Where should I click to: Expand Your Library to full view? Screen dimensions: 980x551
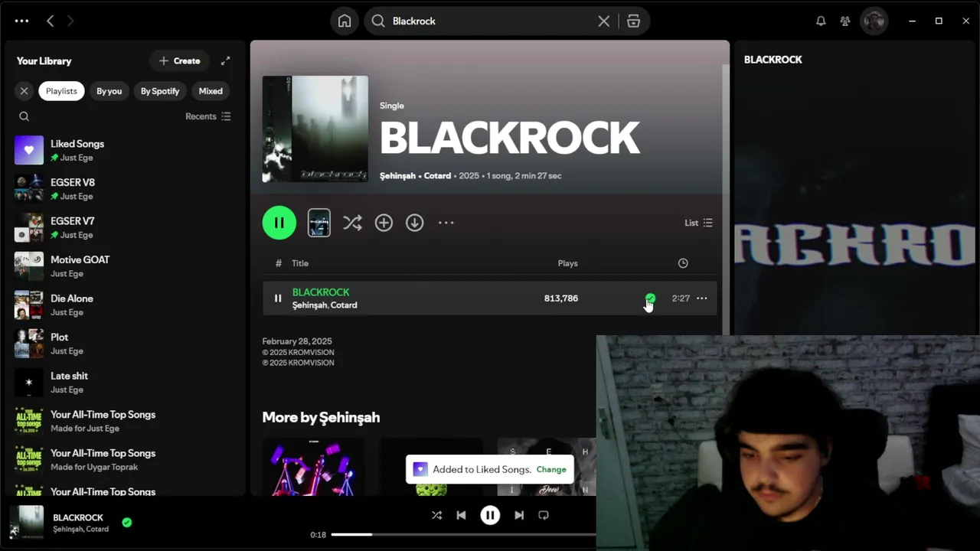coord(225,60)
